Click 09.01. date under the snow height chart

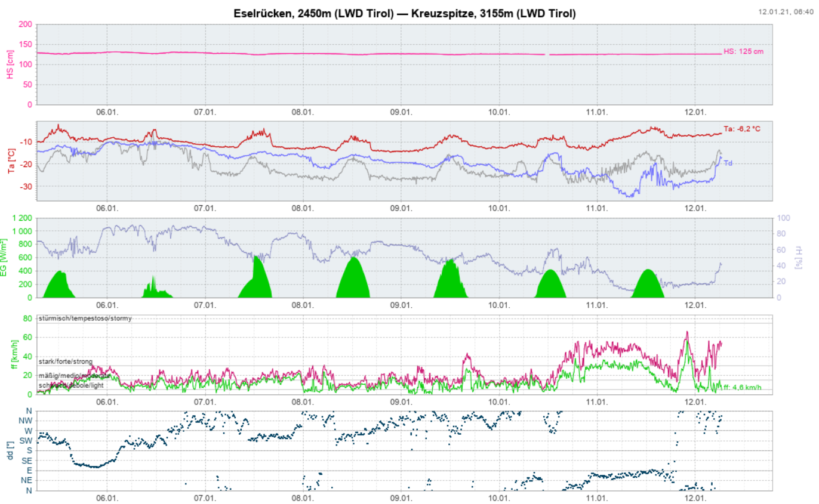coord(401,112)
